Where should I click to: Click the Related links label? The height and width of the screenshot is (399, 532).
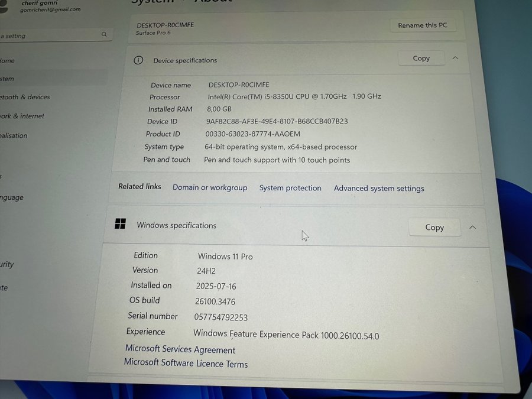140,186
